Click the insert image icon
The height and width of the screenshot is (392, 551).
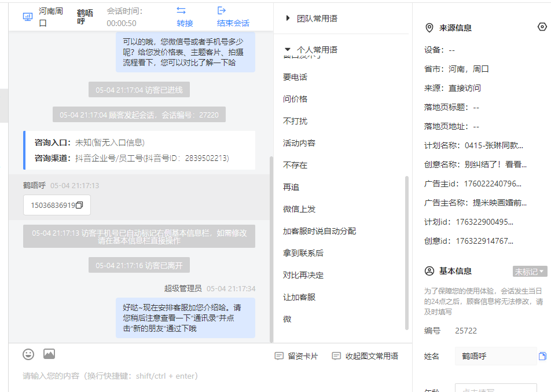(49, 354)
